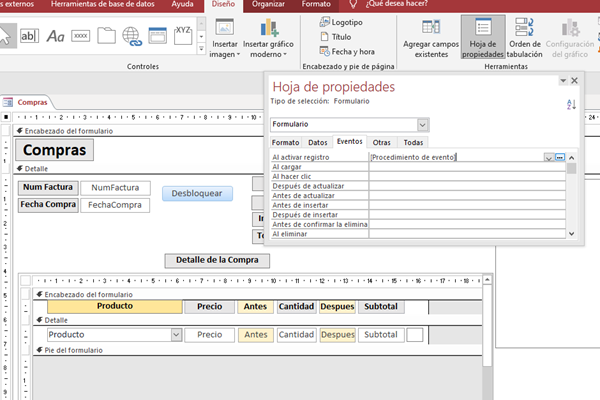Click Agregar campos existentes

click(431, 37)
